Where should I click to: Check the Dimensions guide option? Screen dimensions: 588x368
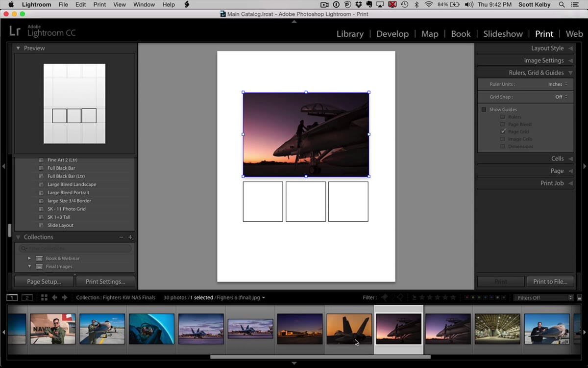point(503,147)
